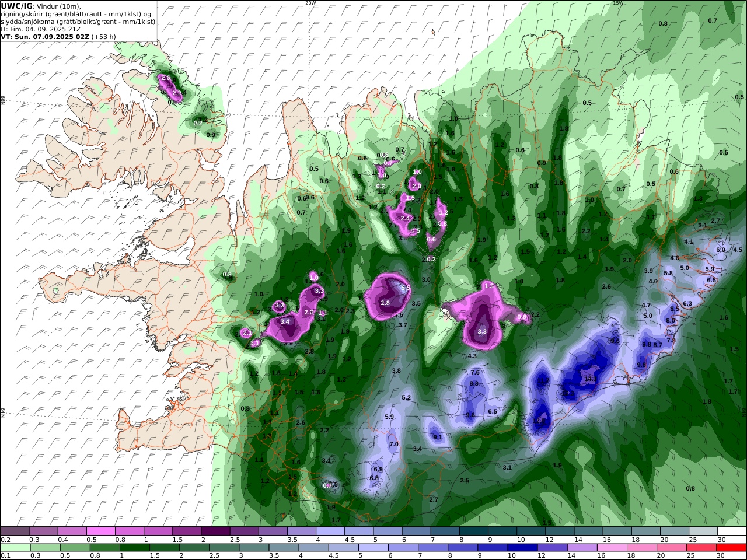Select the palest green rain swatch labeled 0.1
This screenshot has width=747, height=560.
point(15,548)
